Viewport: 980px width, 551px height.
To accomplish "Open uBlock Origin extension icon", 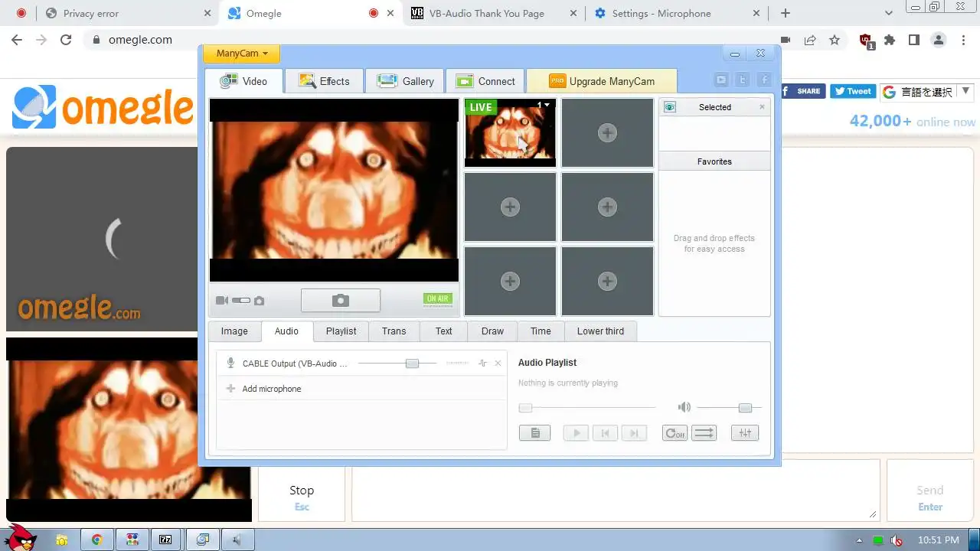I will point(866,41).
